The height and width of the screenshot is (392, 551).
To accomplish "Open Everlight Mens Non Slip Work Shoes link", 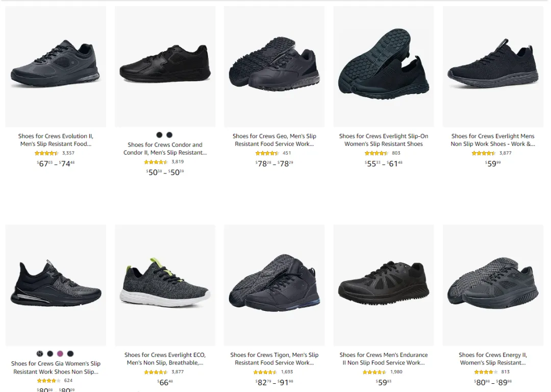I will (x=493, y=140).
